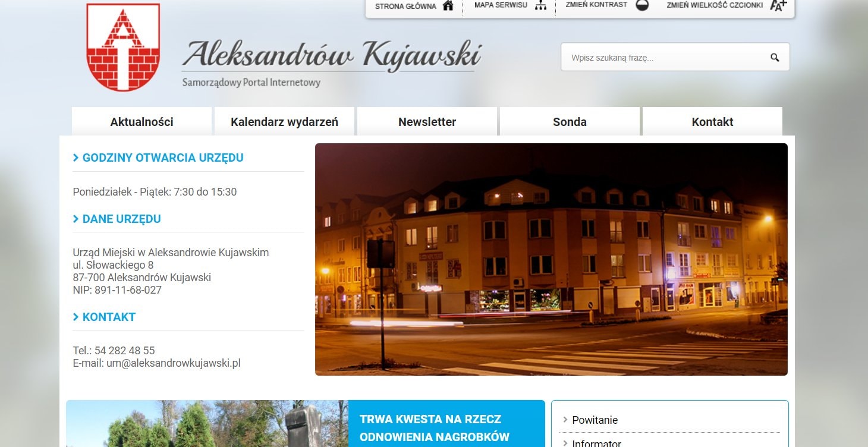
Task: Toggle the contrast half-circle icon
Action: point(641,5)
